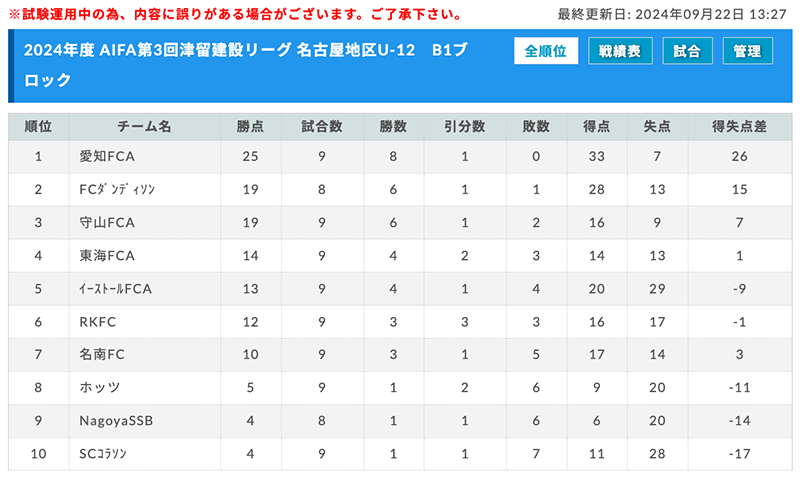Click the 試合数 column header
Viewport: 800px width, 480px height.
coord(322,127)
